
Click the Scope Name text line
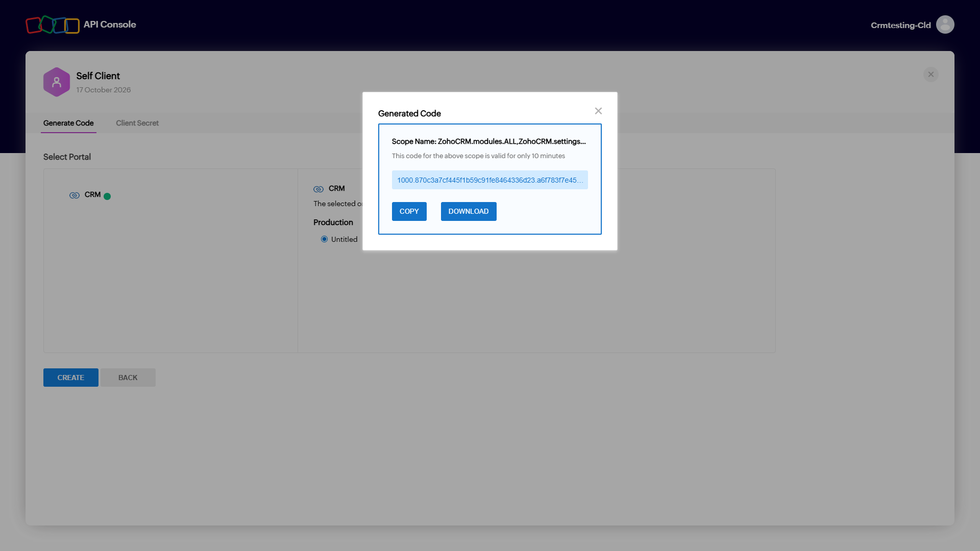tap(489, 141)
